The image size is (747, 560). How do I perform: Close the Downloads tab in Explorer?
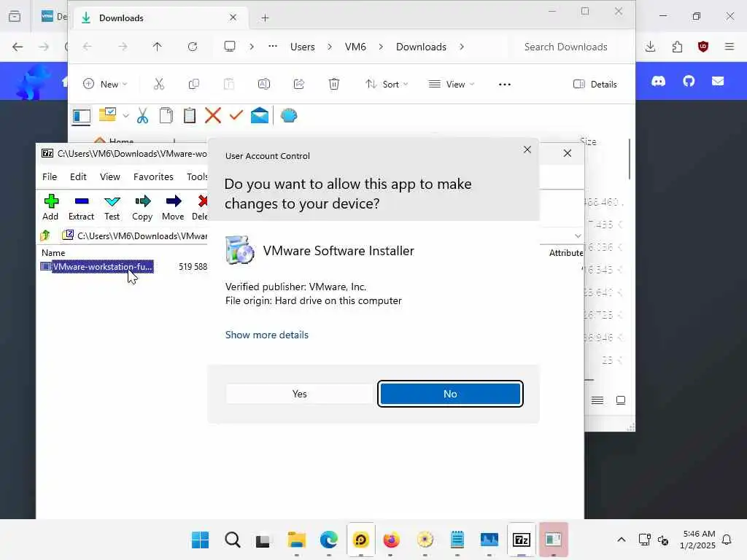(x=233, y=17)
